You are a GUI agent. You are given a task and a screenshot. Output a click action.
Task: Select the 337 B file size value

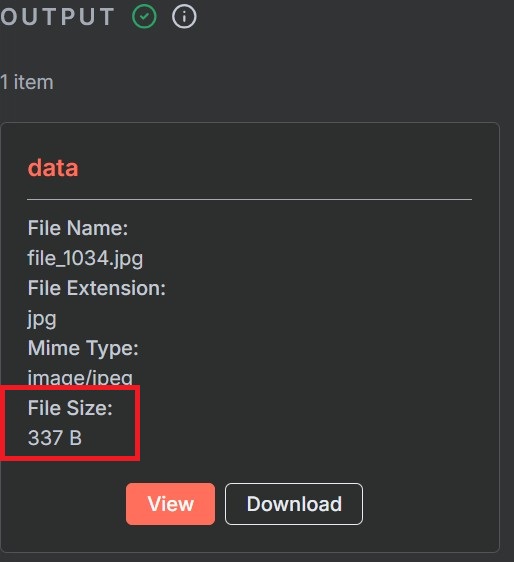coord(55,438)
